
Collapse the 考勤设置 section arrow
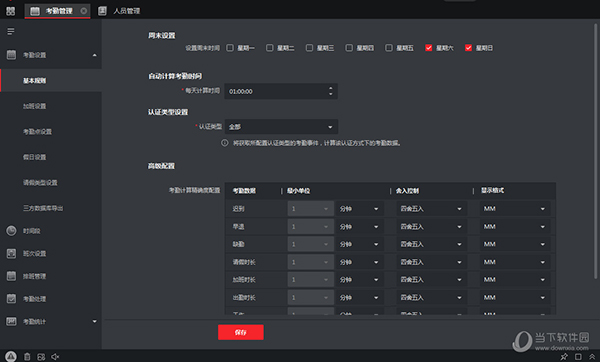[95, 55]
